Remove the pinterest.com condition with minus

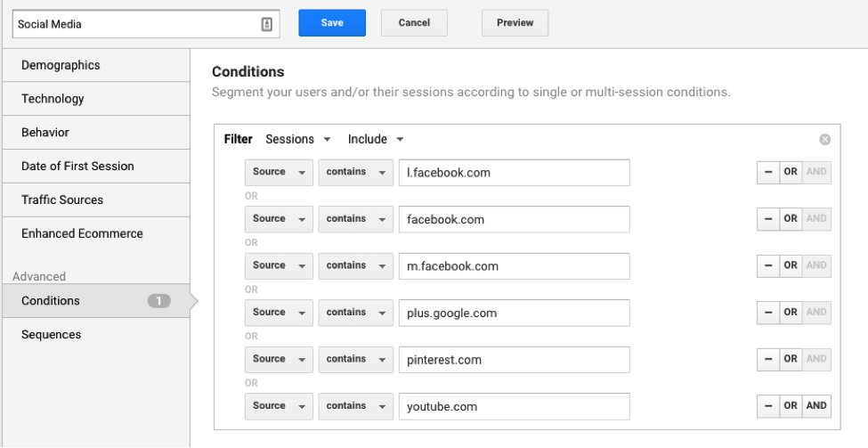click(767, 360)
